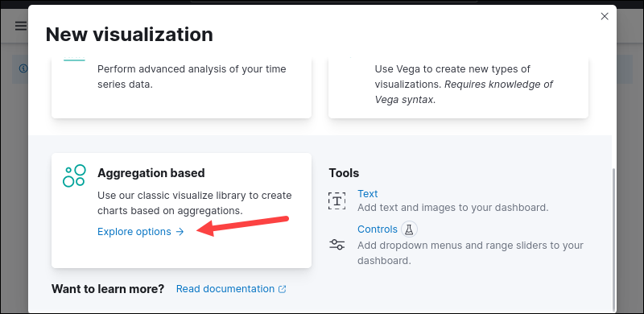Close the New visualization dialog

tap(605, 16)
